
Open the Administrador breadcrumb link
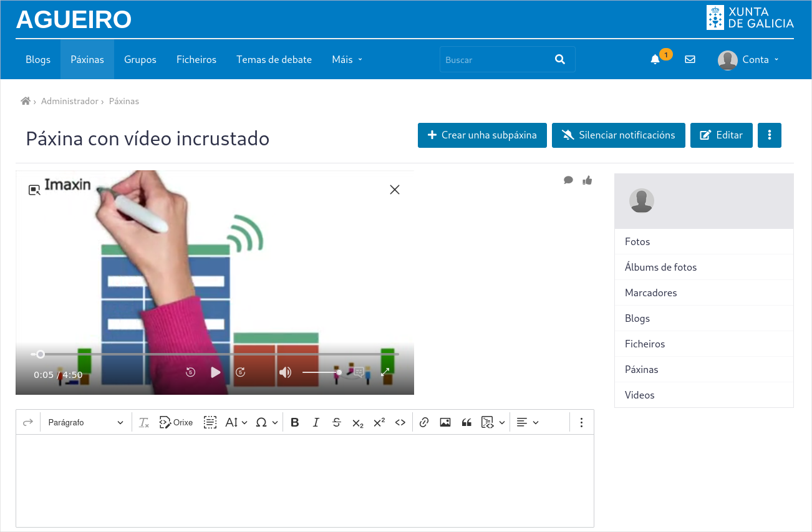pos(70,101)
